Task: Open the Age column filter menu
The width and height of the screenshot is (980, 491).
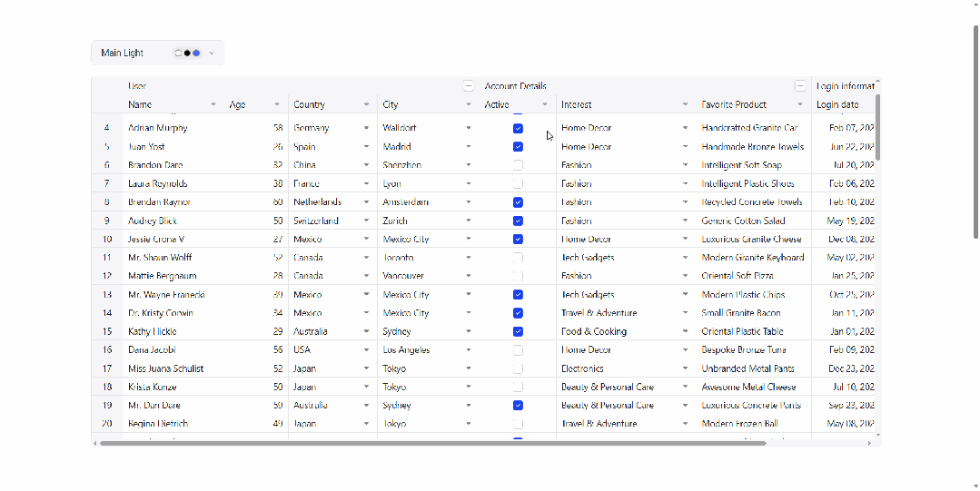Action: (x=277, y=104)
